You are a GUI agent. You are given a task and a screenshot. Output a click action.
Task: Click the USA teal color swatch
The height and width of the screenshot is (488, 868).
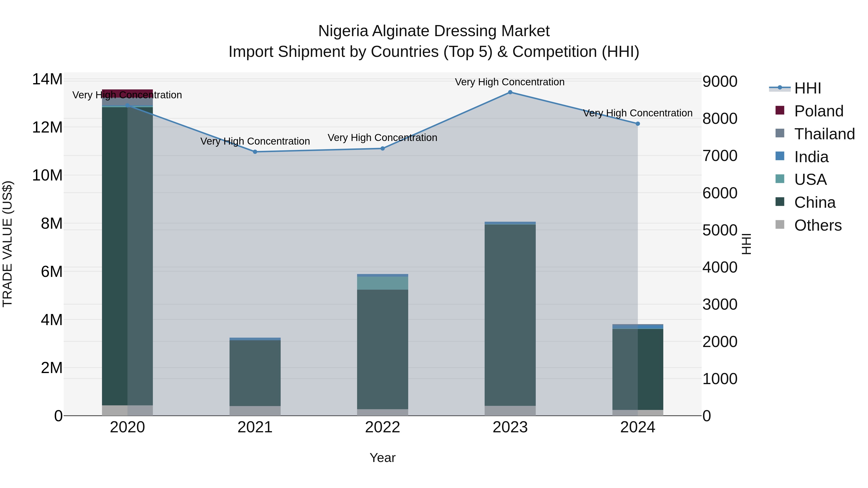click(780, 179)
